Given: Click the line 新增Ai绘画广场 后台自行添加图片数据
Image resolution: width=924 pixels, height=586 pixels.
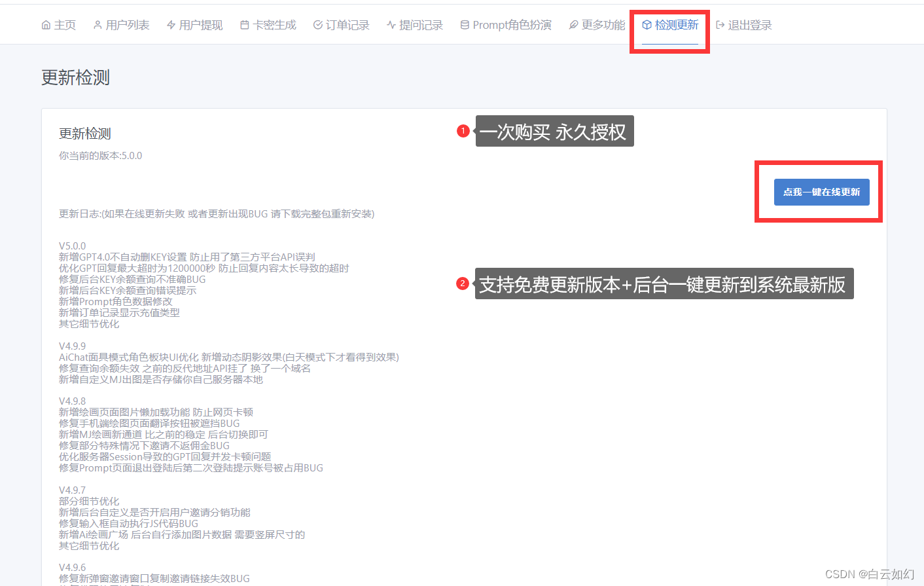Looking at the screenshot, I should click(x=182, y=535).
